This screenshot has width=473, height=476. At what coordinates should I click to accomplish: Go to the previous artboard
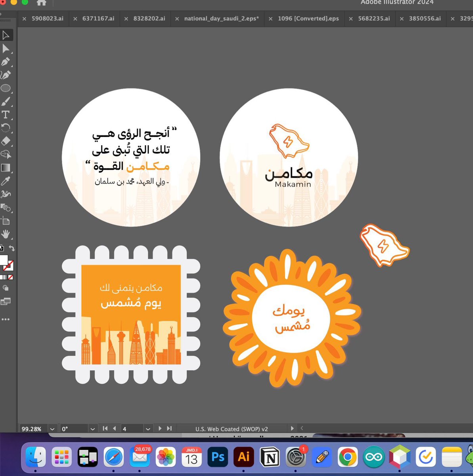pos(114,428)
